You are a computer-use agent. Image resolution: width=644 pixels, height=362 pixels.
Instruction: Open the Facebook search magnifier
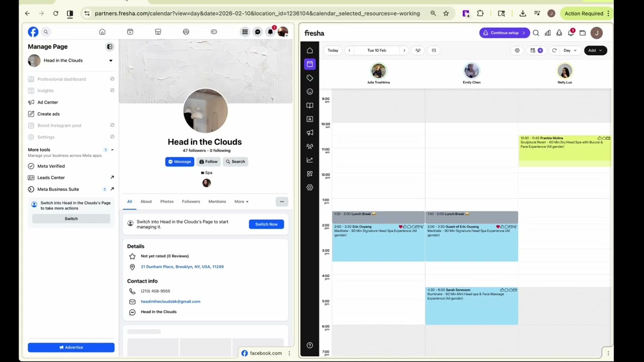[x=45, y=32]
